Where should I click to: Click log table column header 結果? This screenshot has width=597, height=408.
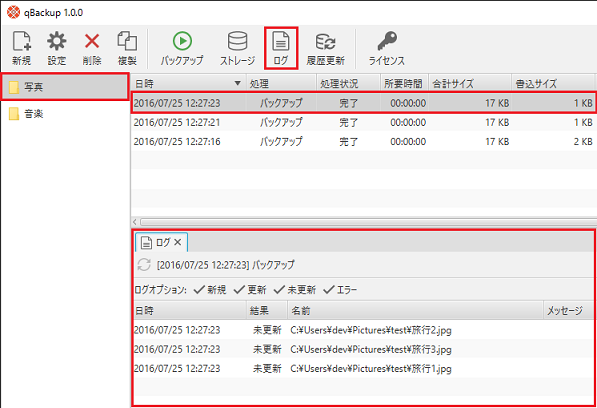point(267,311)
